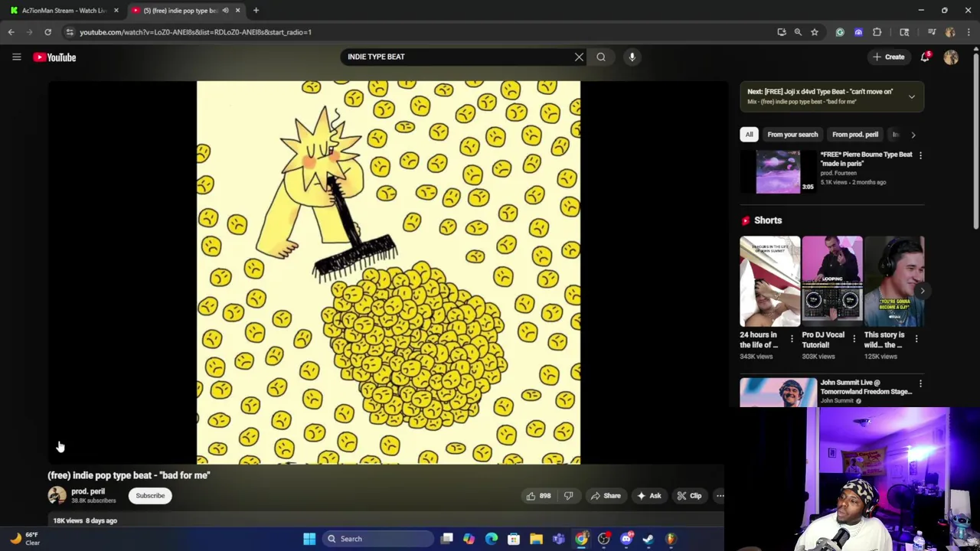Launch Copilot from the taskbar
980x551 pixels.
click(469, 539)
